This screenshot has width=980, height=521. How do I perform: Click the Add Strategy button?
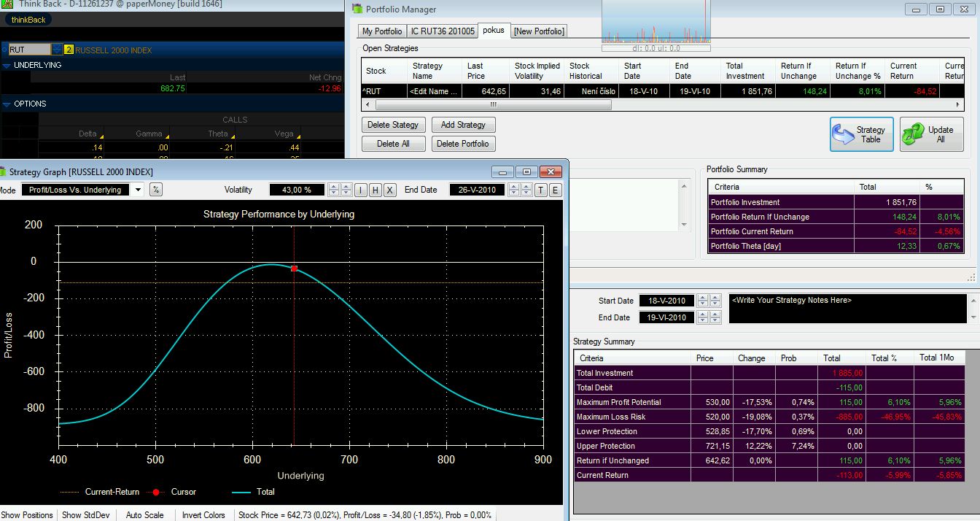(463, 125)
